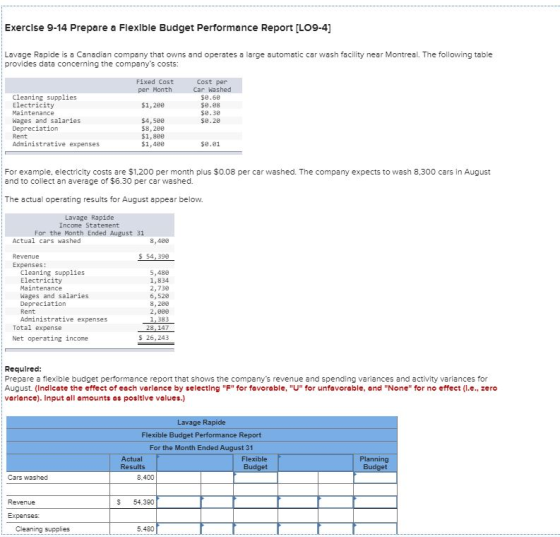This screenshot has width=560, height=537.
Task: Open the column header dropdown left of Flexible Budget
Action: tap(195, 463)
